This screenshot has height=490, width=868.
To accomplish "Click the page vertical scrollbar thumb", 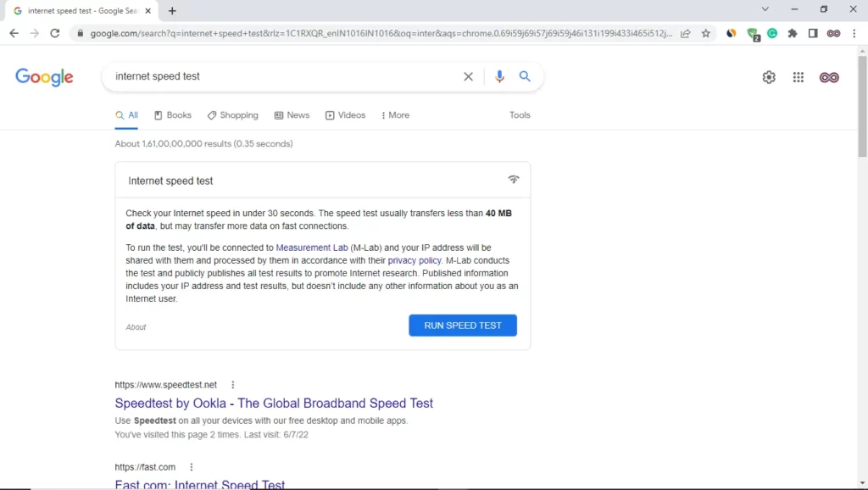I will (862, 106).
